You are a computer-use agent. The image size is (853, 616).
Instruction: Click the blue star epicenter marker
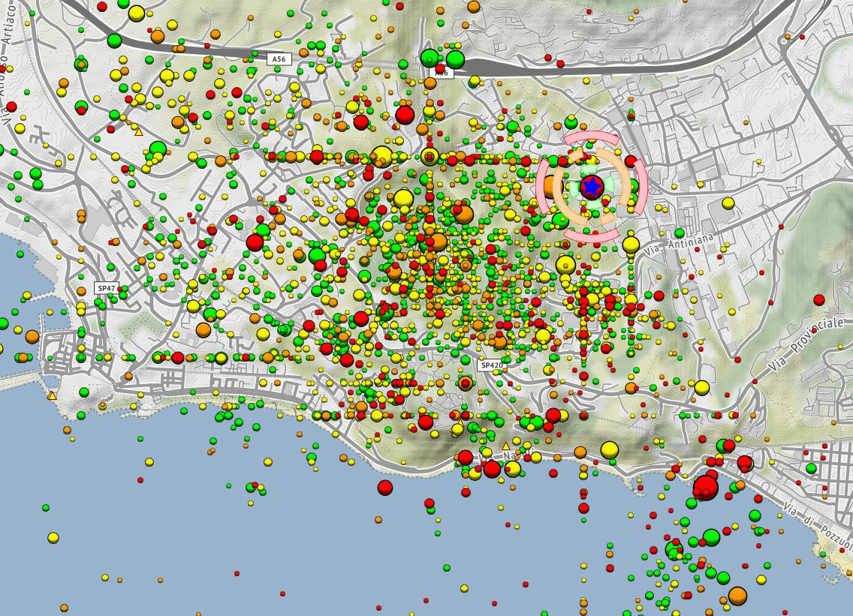click(x=592, y=186)
